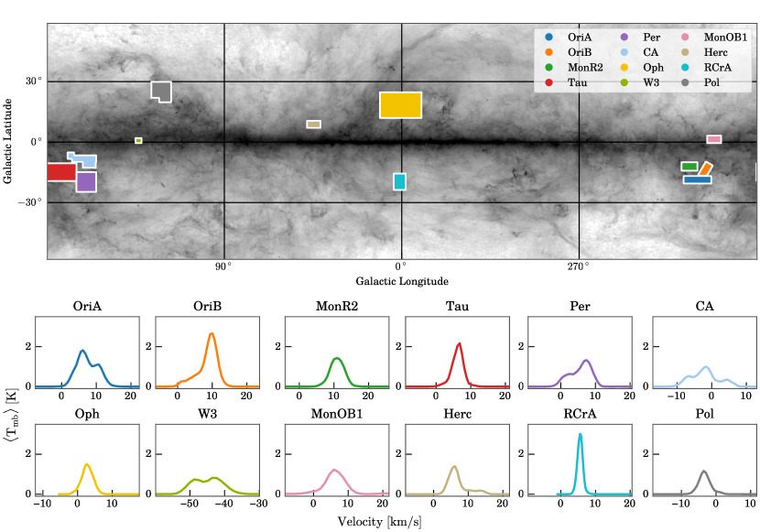This screenshot has height=532, width=760.
Task: Click the peak of the cyan RCrA spectrum
Action: pyautogui.click(x=580, y=434)
